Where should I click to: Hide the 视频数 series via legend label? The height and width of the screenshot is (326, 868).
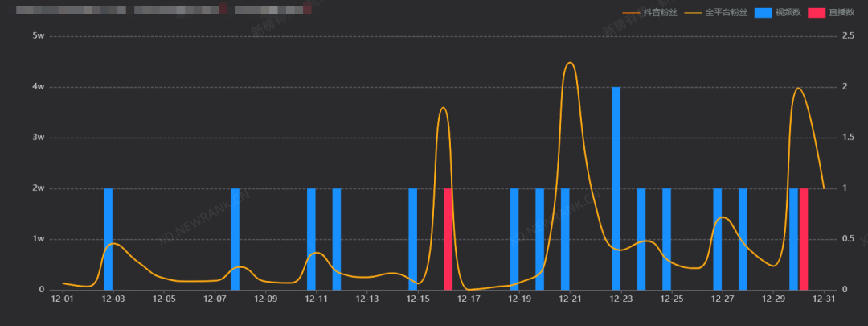788,14
